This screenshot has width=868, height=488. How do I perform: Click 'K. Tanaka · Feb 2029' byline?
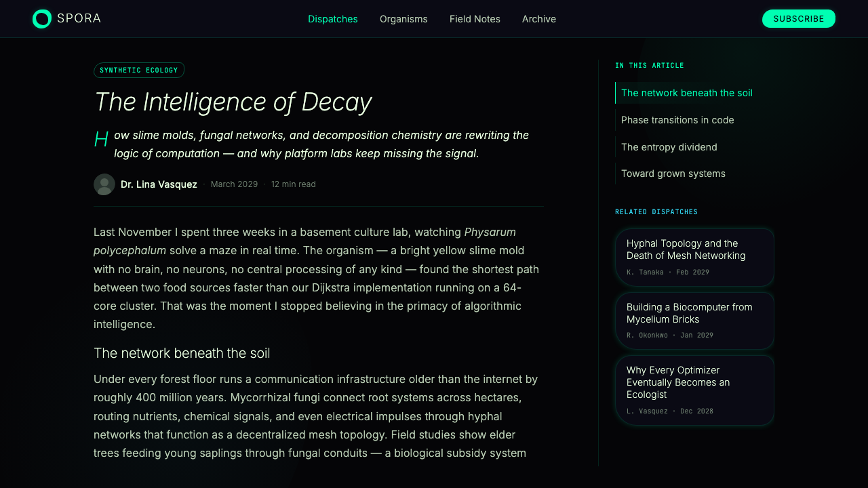(668, 272)
